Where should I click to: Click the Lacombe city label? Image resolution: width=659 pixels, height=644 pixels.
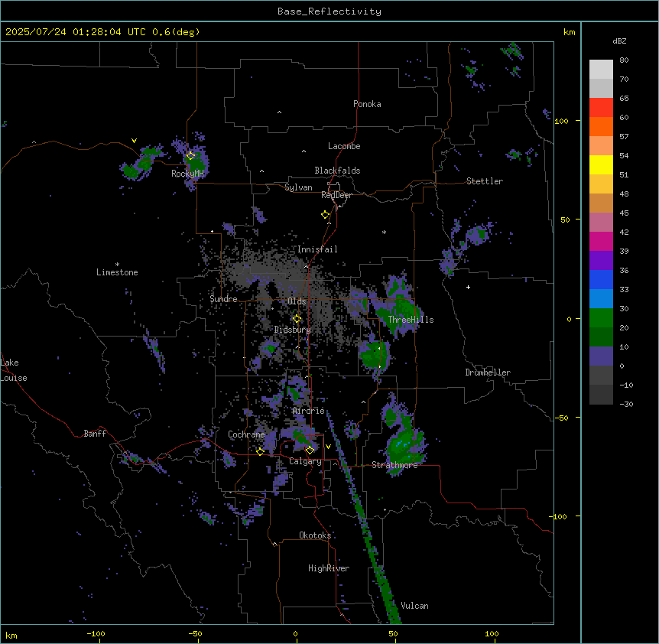[x=344, y=146]
